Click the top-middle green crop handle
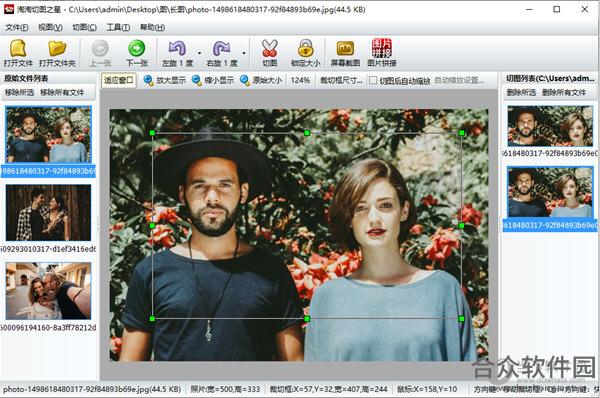Viewport: 600px width, 398px height. point(307,133)
